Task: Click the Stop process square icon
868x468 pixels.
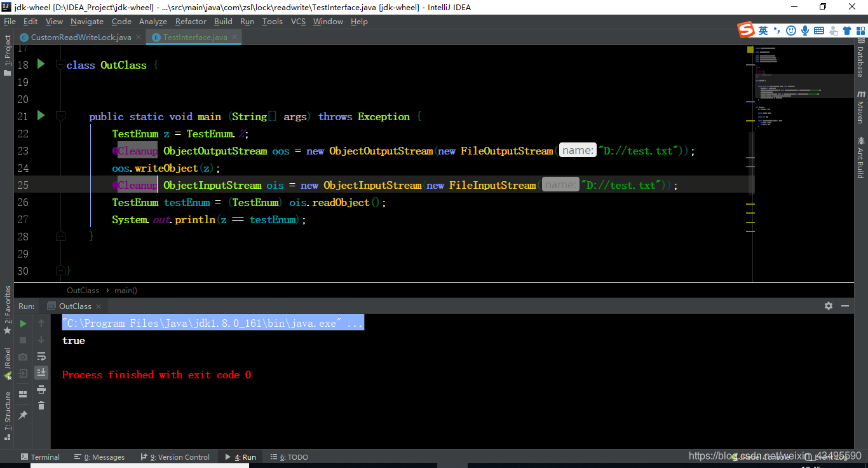Action: (x=23, y=340)
